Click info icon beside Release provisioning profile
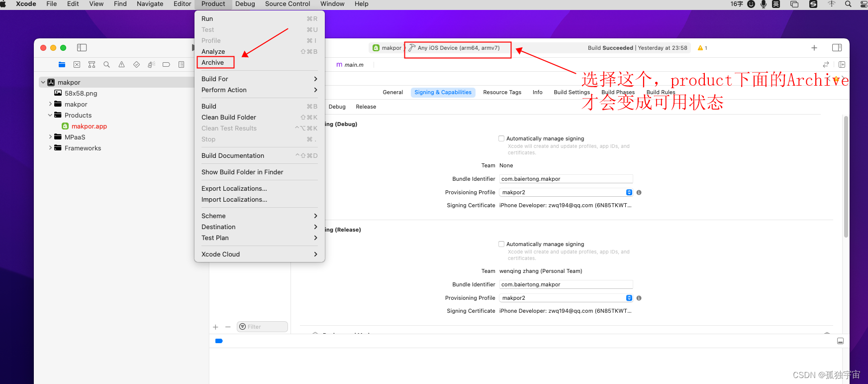868x384 pixels. 639,298
